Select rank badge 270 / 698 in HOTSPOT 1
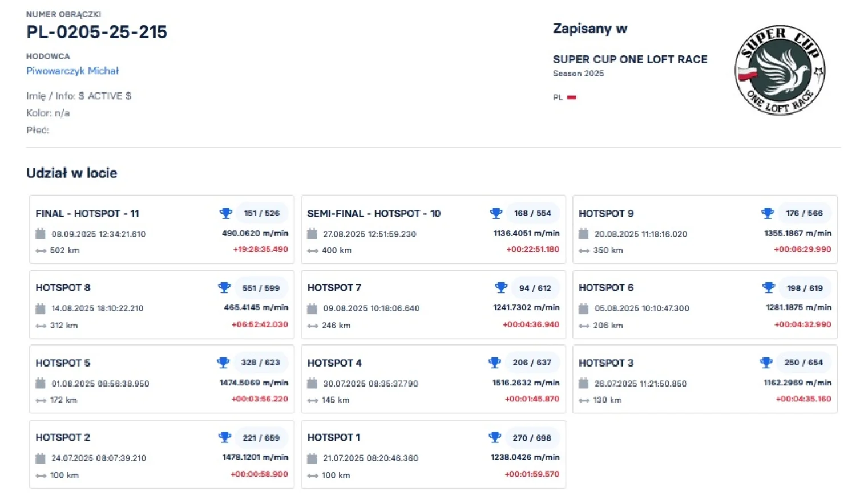 point(532,438)
